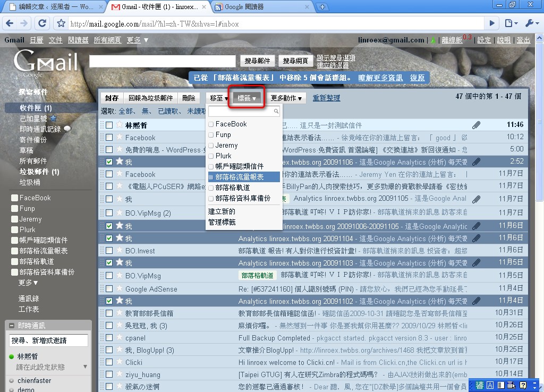Click the Gmail search input field

tap(163, 61)
